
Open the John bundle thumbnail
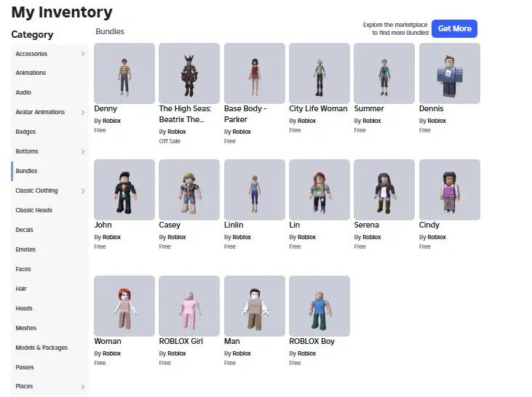(x=124, y=190)
